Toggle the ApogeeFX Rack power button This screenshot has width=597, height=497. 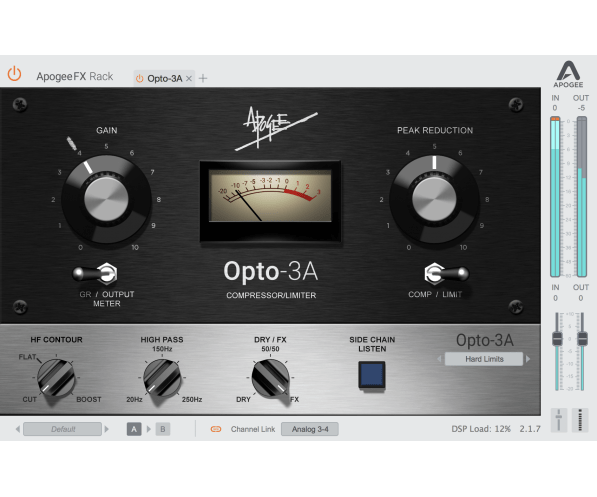(14, 73)
